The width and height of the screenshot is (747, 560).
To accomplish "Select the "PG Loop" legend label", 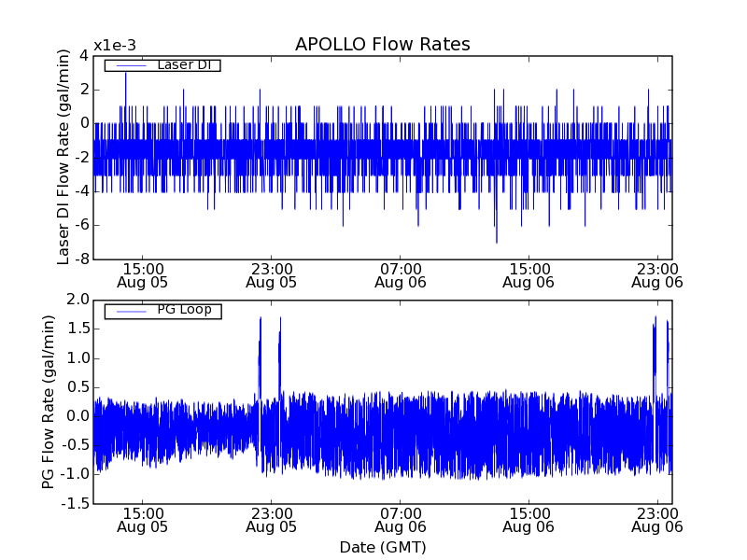I will tap(184, 310).
